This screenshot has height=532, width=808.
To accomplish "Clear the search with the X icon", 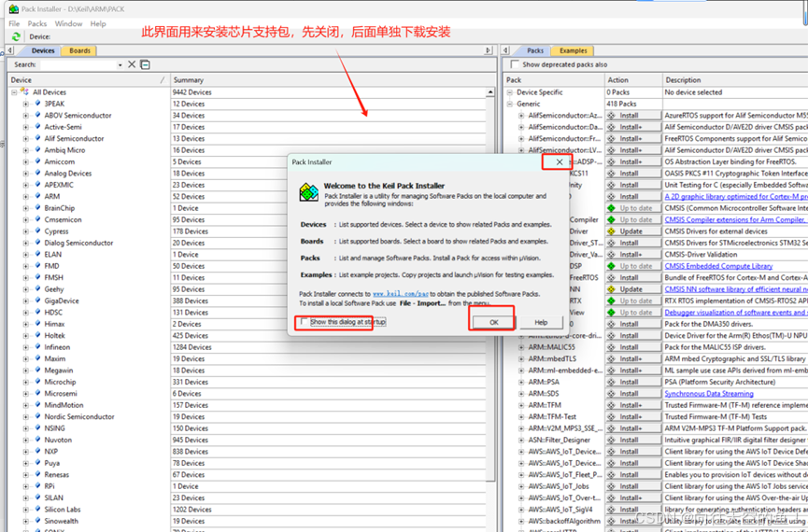I will pyautogui.click(x=132, y=64).
